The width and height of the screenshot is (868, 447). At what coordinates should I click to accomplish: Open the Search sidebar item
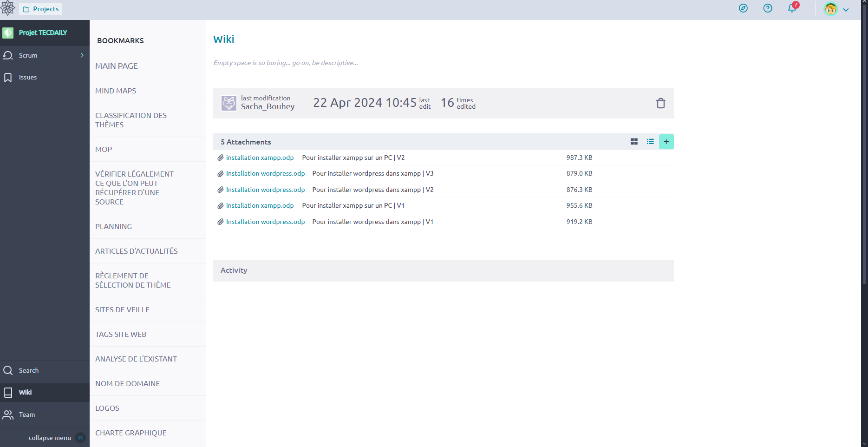(x=29, y=370)
